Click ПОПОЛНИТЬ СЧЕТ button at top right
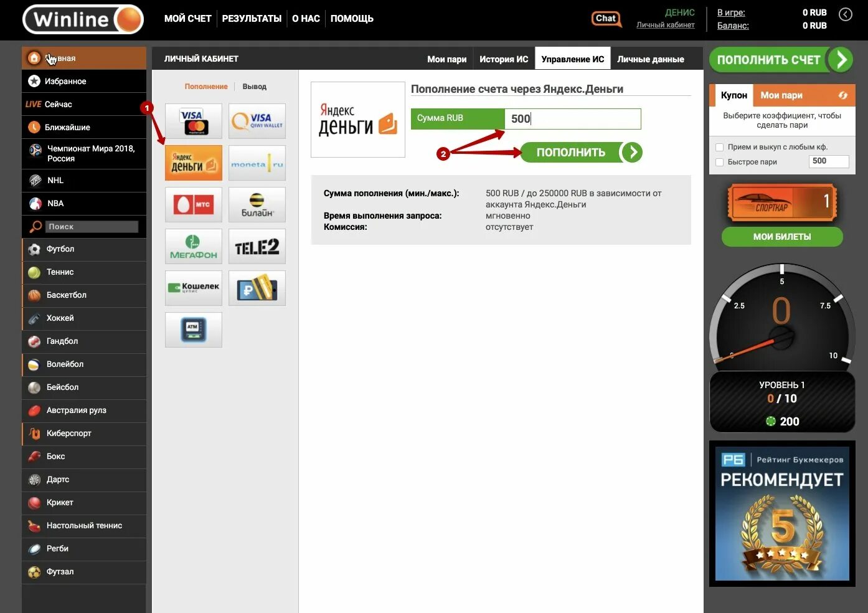 [x=781, y=60]
